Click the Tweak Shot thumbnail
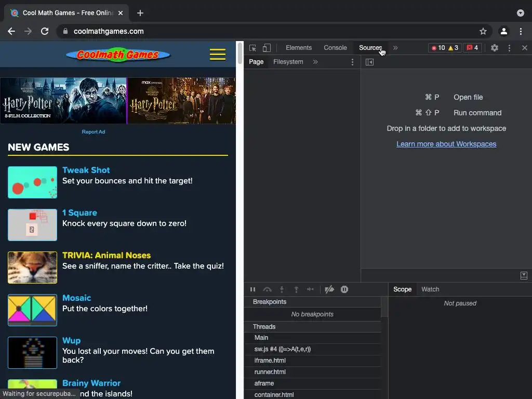 [x=33, y=182]
